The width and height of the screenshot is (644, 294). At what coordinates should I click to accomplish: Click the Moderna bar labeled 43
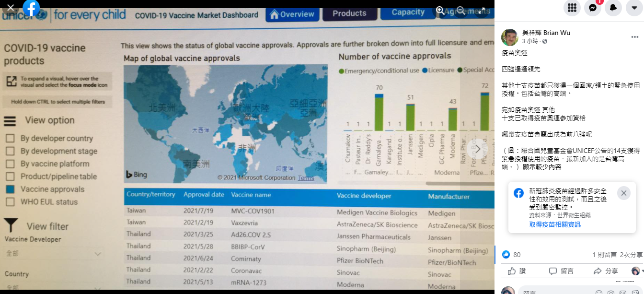(x=452, y=119)
